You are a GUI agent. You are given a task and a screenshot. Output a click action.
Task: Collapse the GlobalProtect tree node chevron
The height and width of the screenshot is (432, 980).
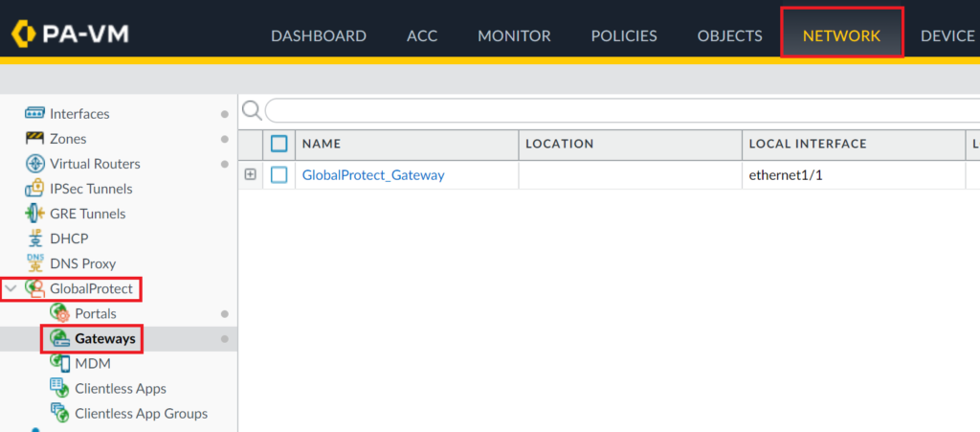coord(11,288)
